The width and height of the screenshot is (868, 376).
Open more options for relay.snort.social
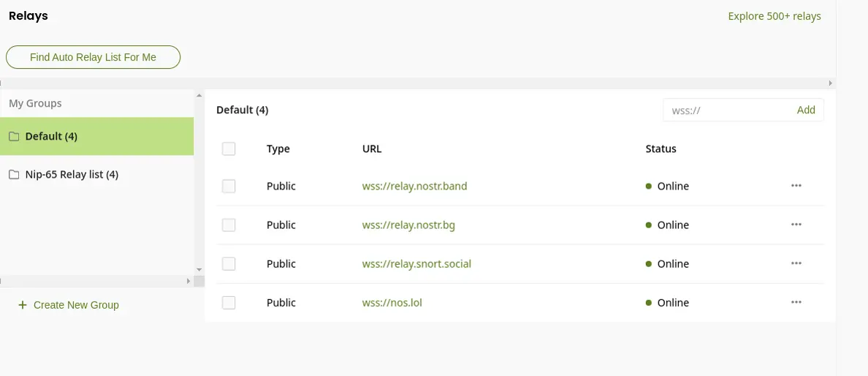796,263
